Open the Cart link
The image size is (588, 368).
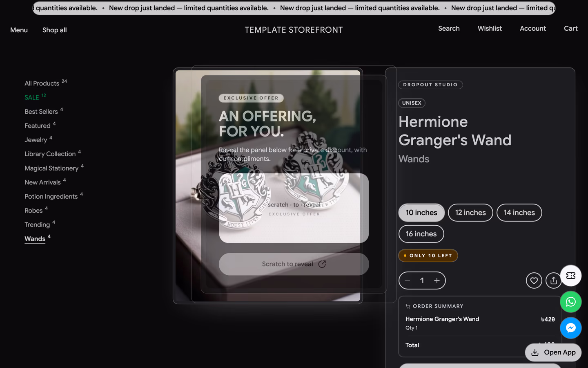[x=570, y=28]
